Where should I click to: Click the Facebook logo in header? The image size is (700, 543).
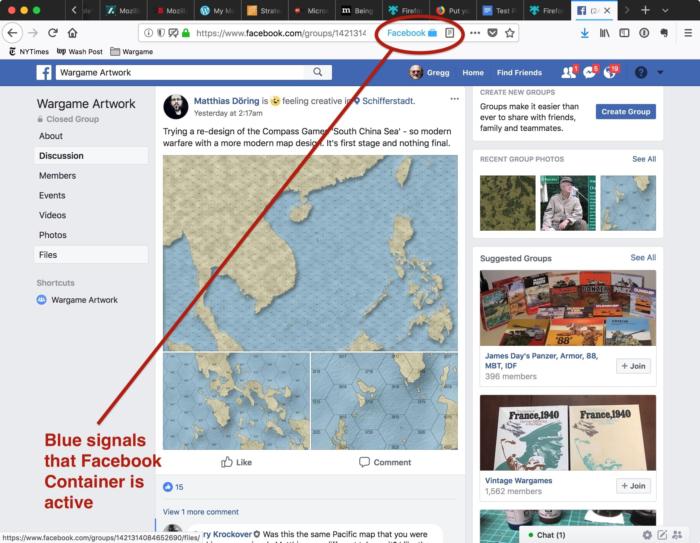44,72
